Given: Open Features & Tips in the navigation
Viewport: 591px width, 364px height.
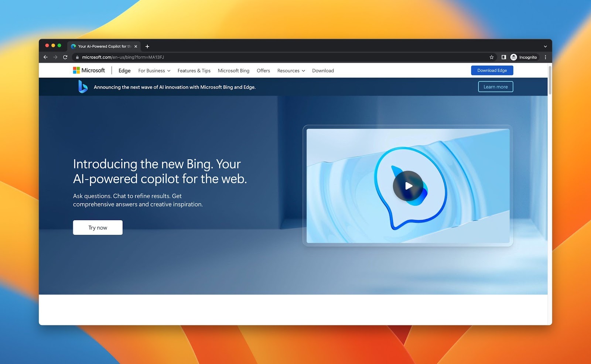Looking at the screenshot, I should pyautogui.click(x=194, y=71).
